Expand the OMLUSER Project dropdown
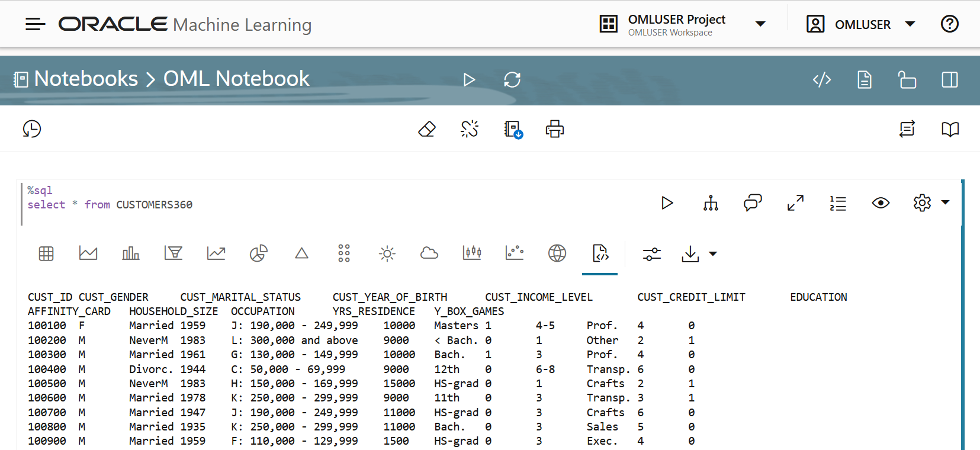 [x=760, y=24]
